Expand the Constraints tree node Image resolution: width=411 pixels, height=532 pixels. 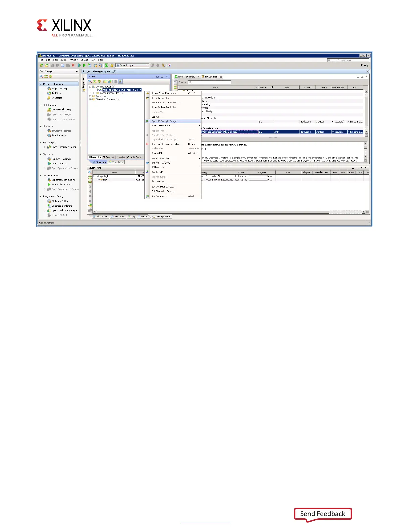pos(90,96)
